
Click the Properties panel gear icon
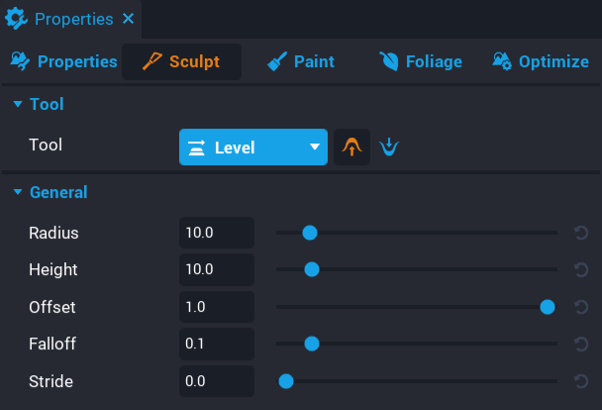click(x=16, y=19)
